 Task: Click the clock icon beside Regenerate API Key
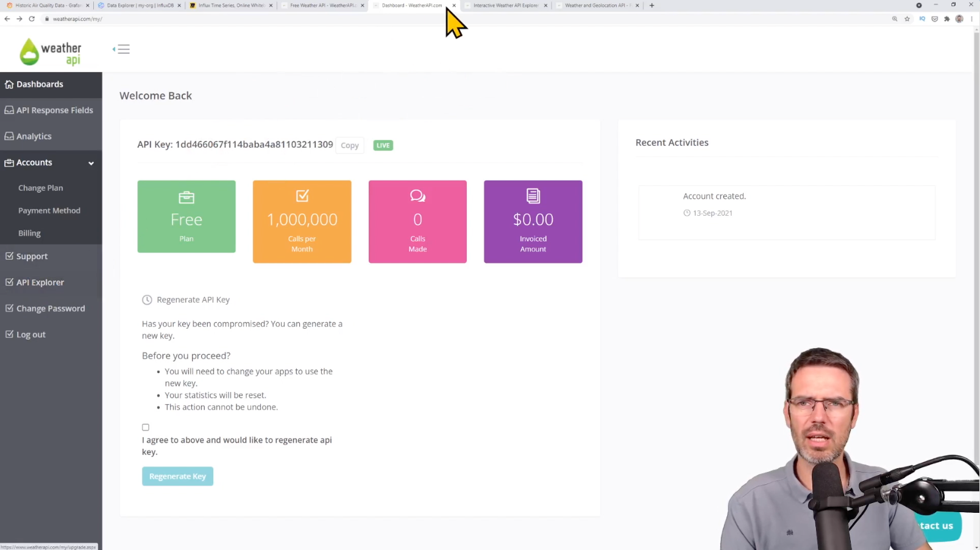pyautogui.click(x=147, y=300)
